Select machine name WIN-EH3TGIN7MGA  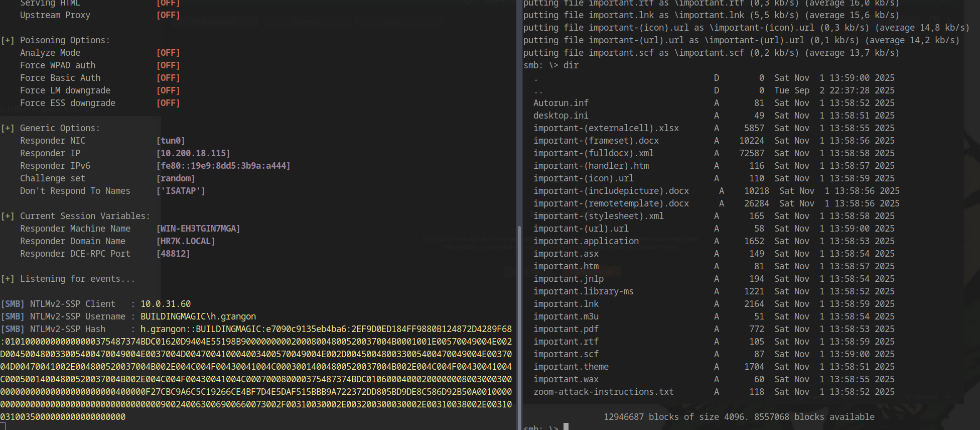coord(198,229)
